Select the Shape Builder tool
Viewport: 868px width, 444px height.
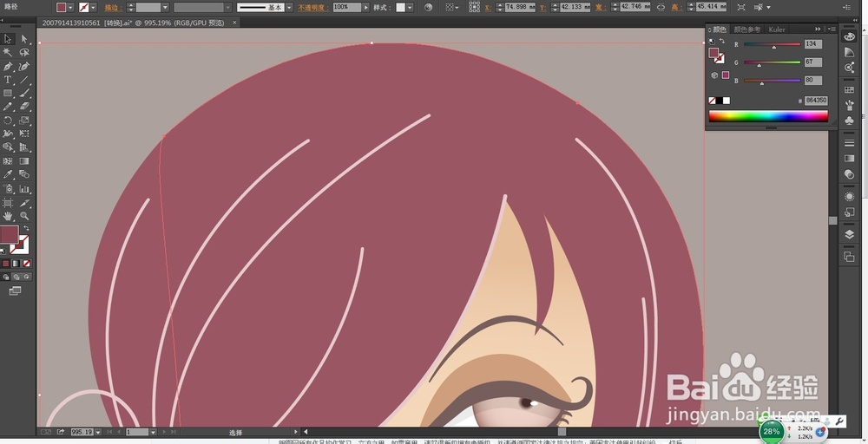[x=8, y=147]
